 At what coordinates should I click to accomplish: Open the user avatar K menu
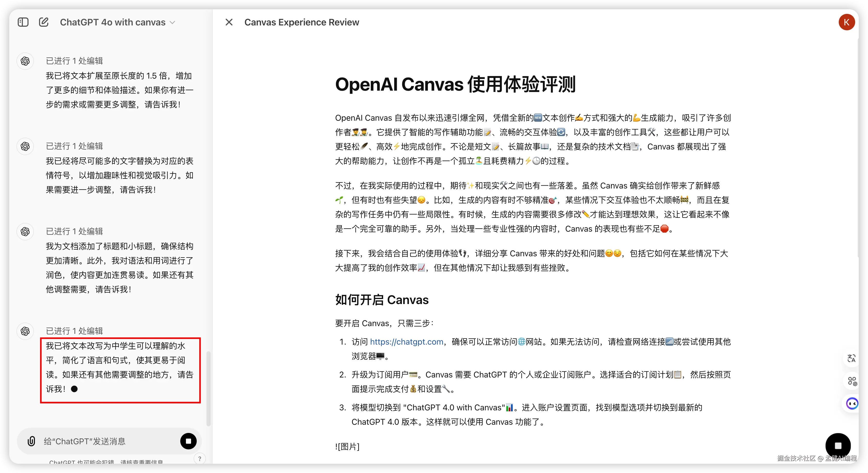(x=846, y=22)
